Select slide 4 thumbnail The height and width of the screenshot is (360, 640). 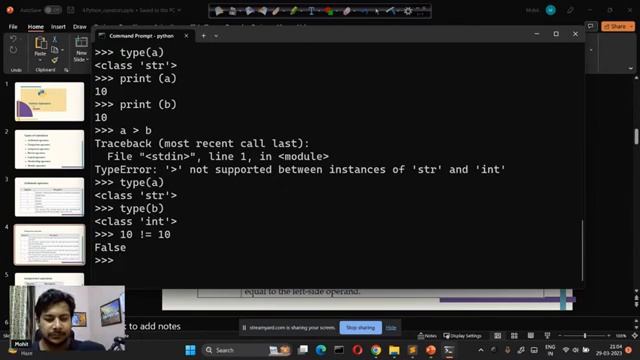(49, 244)
